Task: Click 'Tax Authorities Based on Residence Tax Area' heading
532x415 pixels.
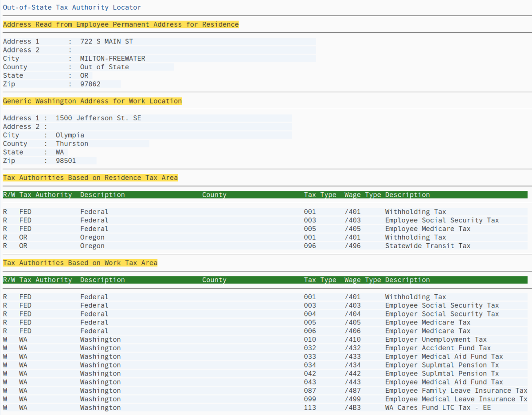Action: [x=90, y=178]
